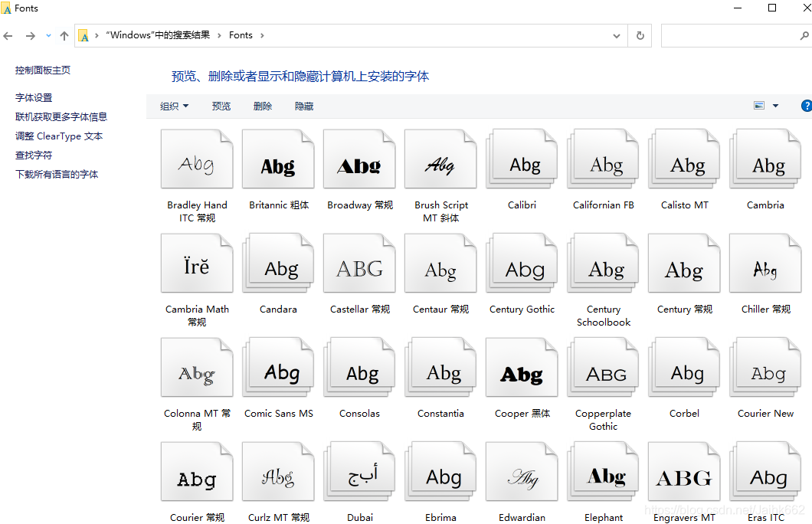Expand the address bar history dropdown
The image size is (812, 524).
click(616, 36)
